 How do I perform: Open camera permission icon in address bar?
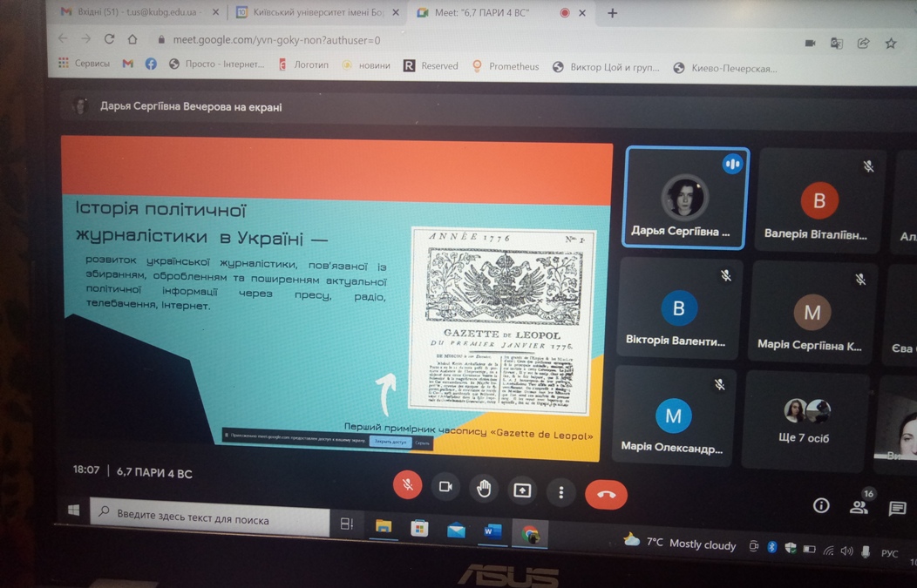point(810,43)
